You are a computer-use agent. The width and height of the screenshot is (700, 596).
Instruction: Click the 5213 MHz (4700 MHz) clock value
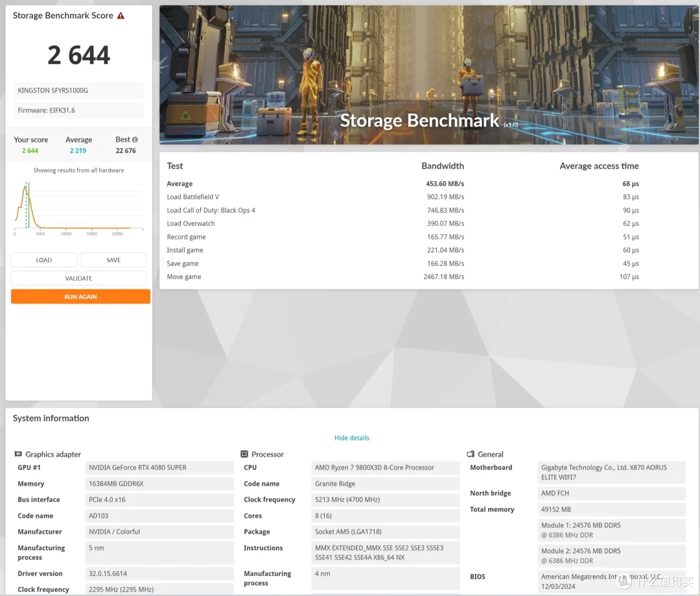click(x=385, y=499)
